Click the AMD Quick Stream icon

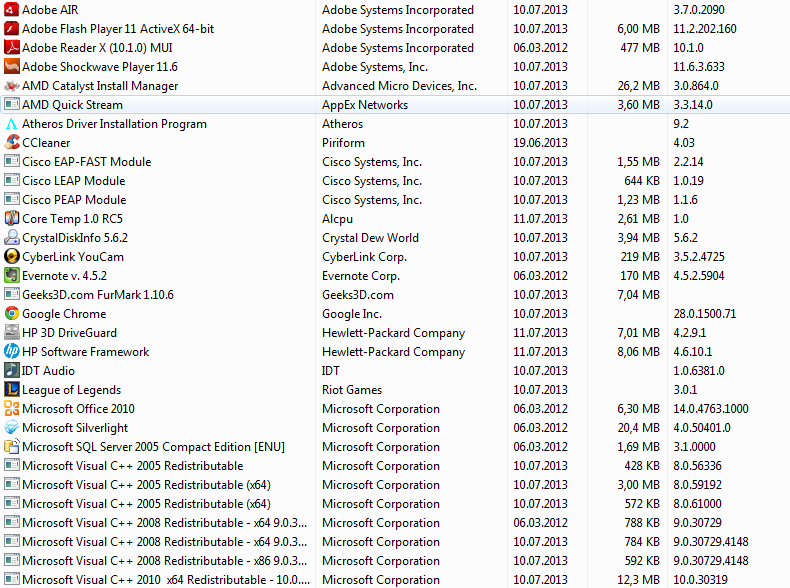click(x=12, y=105)
